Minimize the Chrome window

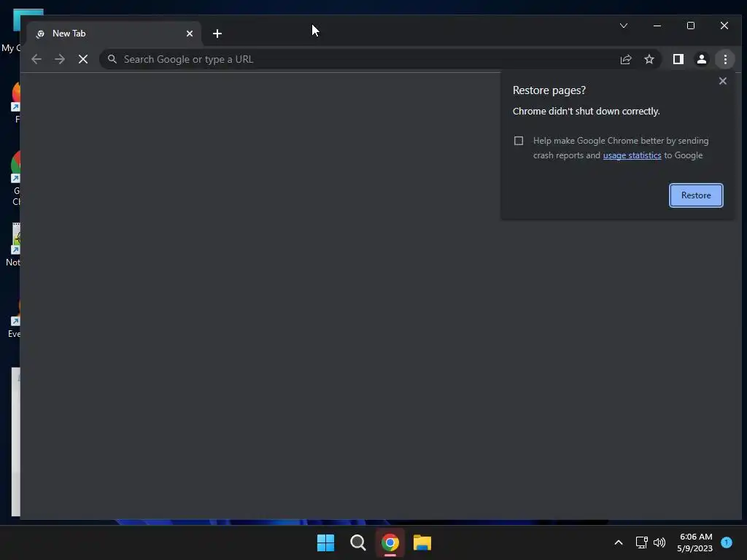coord(657,26)
